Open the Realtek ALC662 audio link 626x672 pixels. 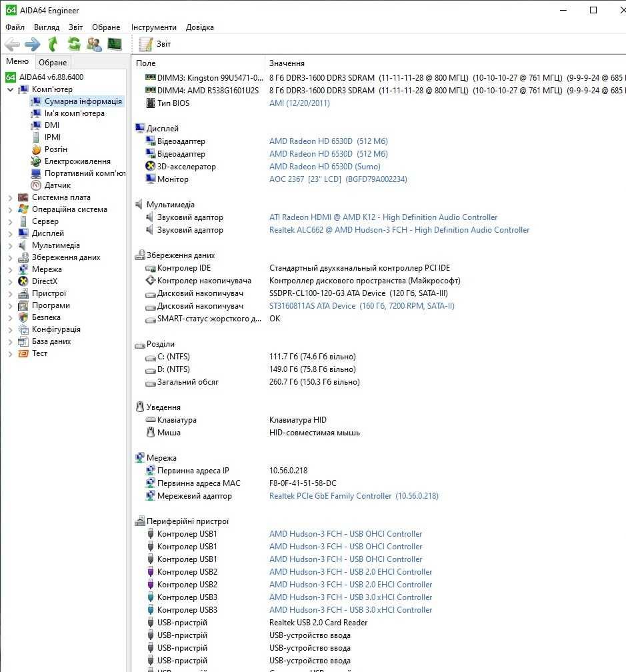coord(399,230)
